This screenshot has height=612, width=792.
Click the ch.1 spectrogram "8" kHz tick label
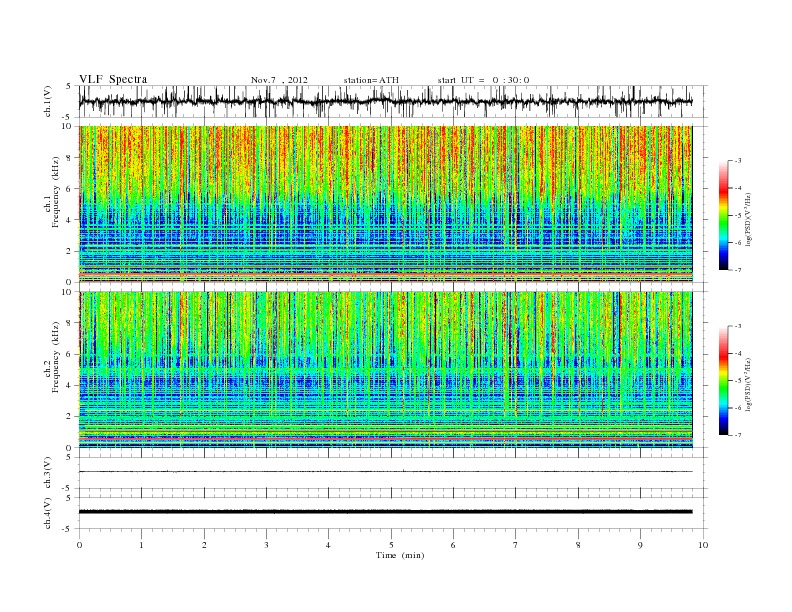[x=69, y=158]
